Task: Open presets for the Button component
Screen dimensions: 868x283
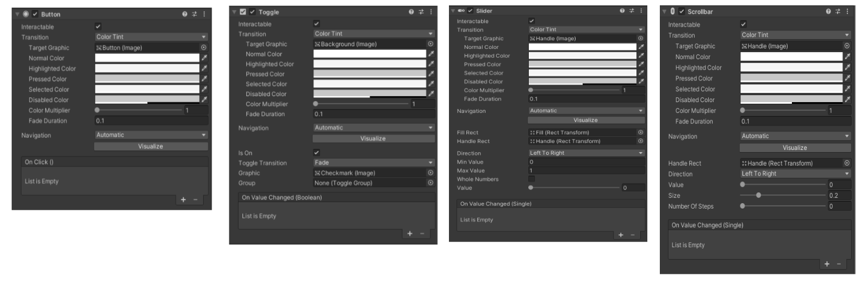Action: [195, 14]
